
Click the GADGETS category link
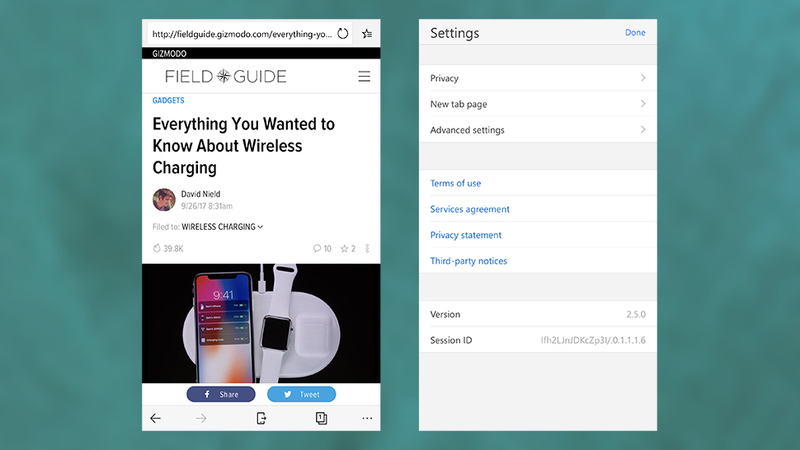[168, 101]
